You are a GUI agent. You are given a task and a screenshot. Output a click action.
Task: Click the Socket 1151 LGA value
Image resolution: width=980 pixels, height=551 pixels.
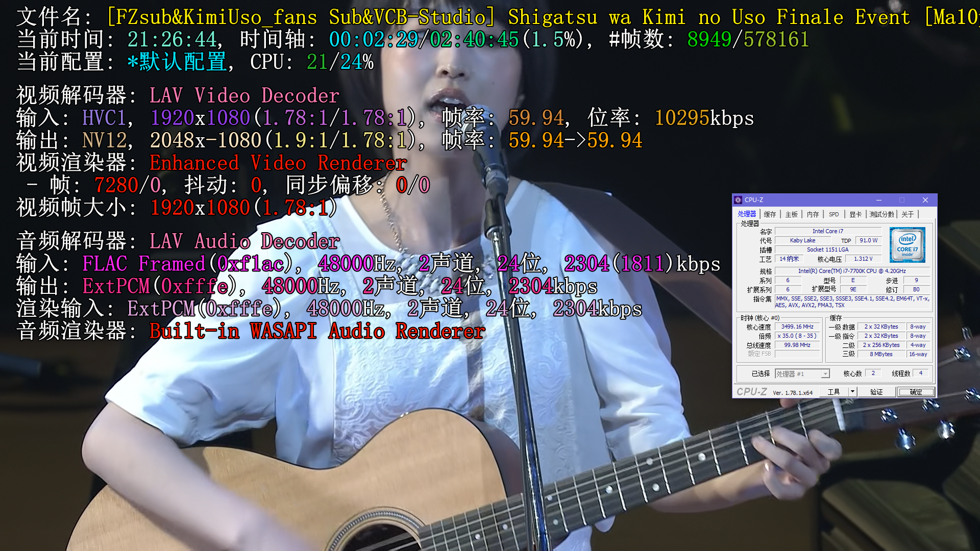click(x=828, y=249)
